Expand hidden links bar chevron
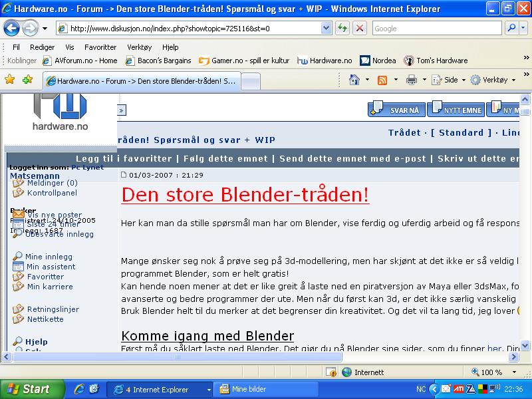 point(526,58)
